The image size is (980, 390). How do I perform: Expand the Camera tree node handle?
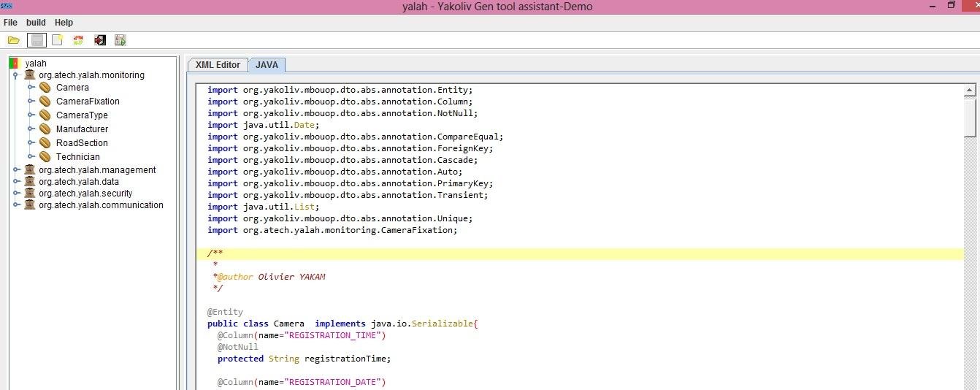coord(31,88)
